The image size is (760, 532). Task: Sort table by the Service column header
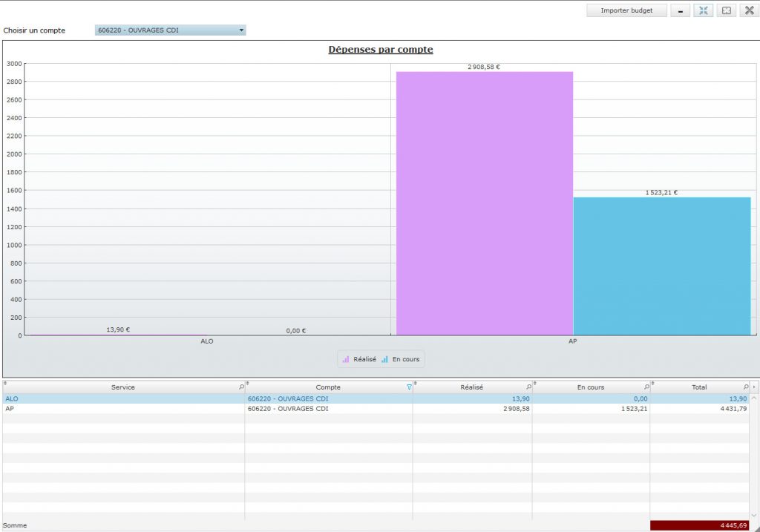122,387
